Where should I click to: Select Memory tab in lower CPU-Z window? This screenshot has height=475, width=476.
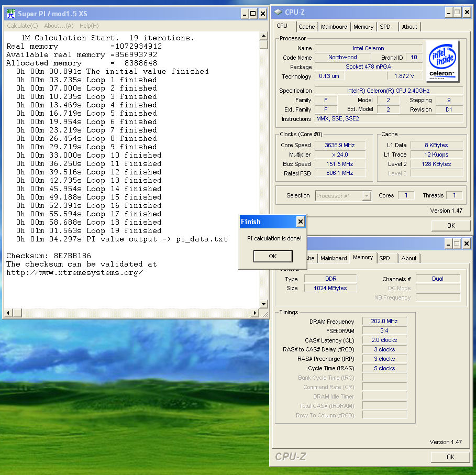point(363,257)
